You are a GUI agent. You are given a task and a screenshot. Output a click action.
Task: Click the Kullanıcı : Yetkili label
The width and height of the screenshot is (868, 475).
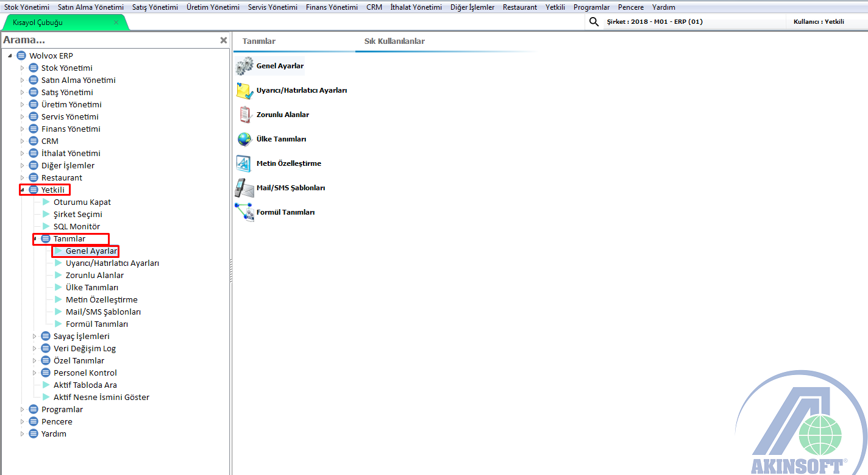pyautogui.click(x=819, y=22)
